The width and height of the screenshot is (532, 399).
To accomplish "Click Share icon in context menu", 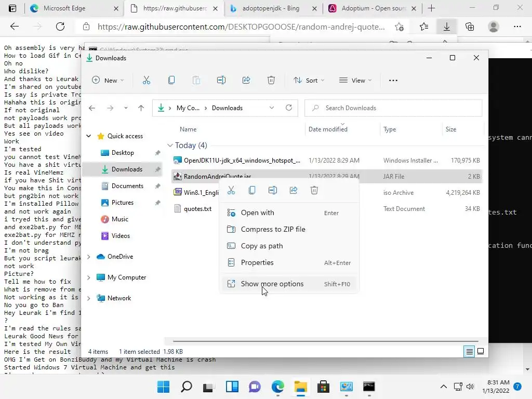I will [294, 190].
